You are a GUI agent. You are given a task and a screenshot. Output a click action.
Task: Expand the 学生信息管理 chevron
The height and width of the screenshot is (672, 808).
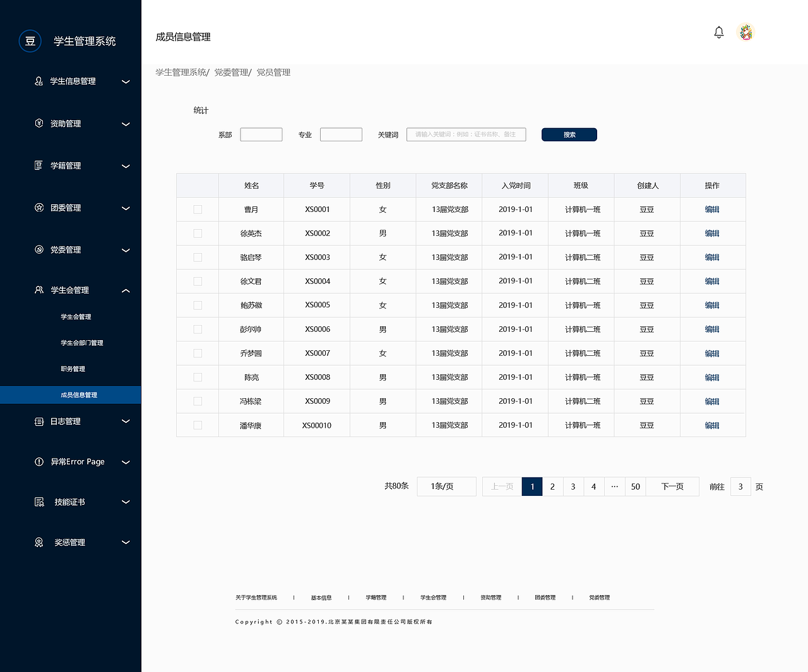[126, 81]
